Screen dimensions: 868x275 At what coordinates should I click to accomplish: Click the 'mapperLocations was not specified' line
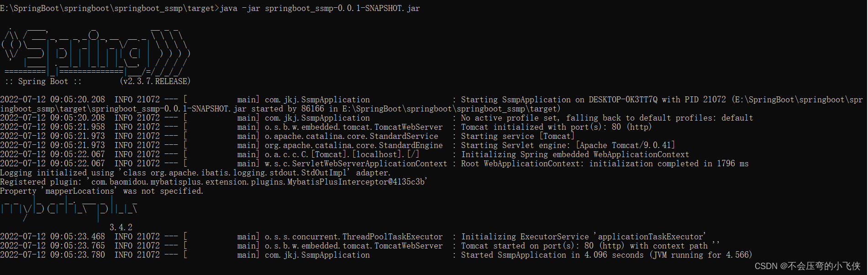coord(101,191)
